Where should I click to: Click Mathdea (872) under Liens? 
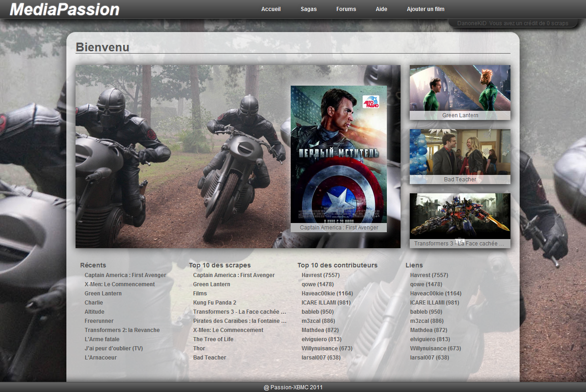pyautogui.click(x=429, y=330)
